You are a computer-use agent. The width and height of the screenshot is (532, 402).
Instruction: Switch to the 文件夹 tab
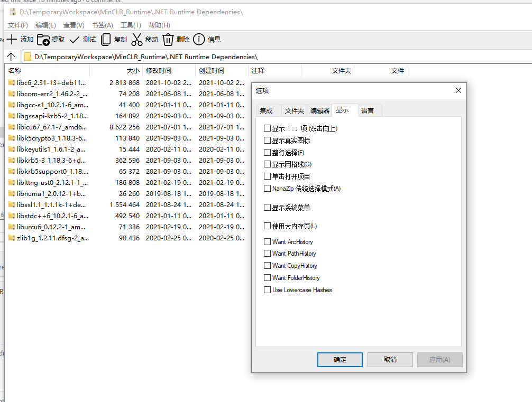tap(294, 111)
